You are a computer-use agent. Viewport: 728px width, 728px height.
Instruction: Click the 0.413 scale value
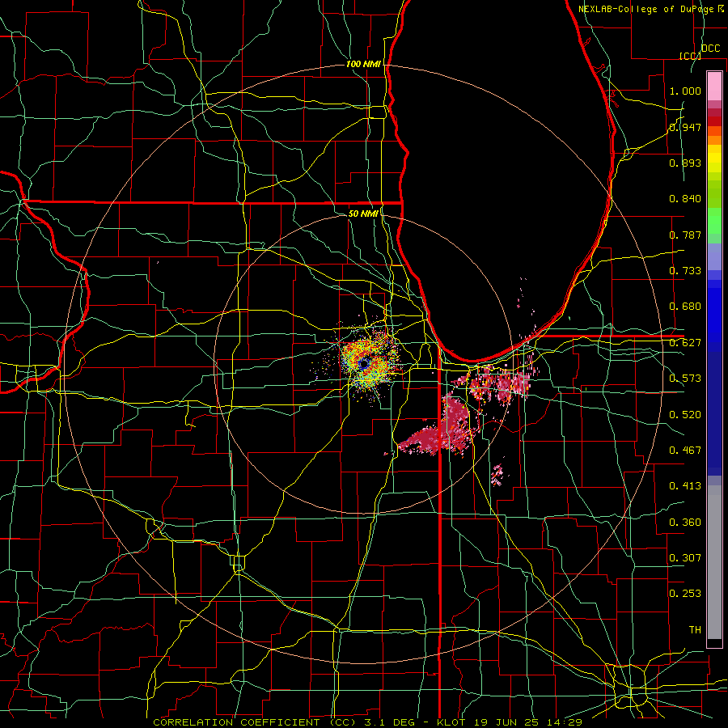[685, 486]
